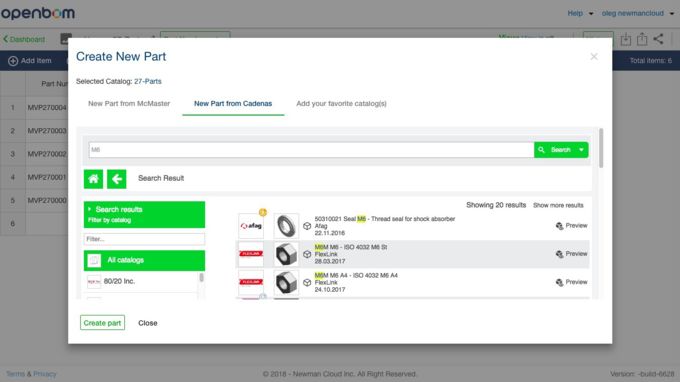Click the hex nut thumbnail for M6 St
The height and width of the screenshot is (382, 680).
tap(286, 254)
